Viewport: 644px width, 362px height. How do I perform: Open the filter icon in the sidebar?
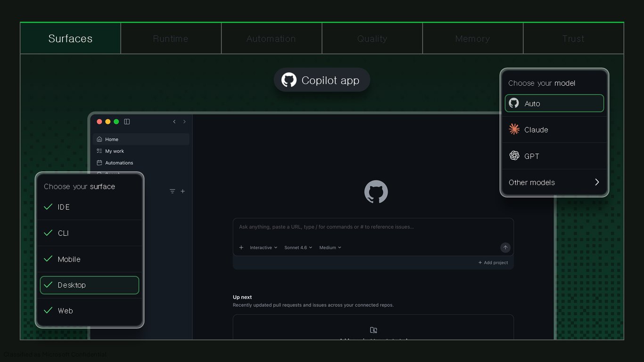[x=173, y=191]
